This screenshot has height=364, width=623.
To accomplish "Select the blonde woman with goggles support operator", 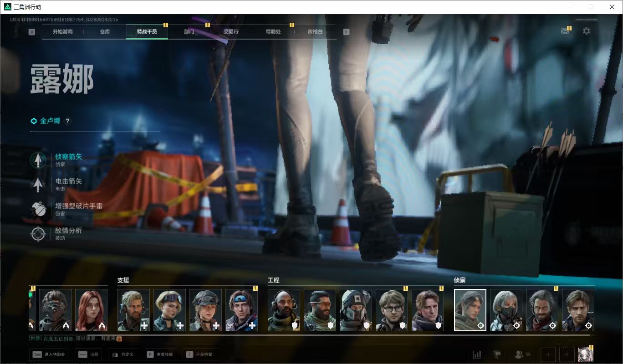I will 169,310.
